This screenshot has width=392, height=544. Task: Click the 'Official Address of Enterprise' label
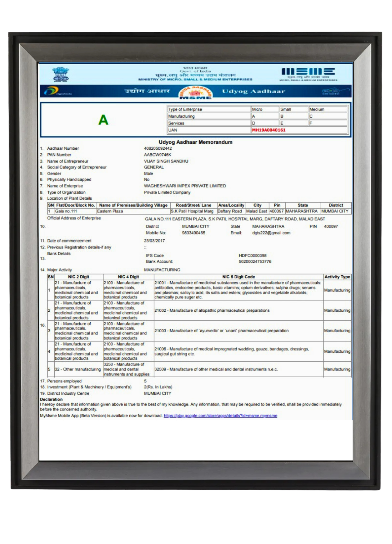pyautogui.click(x=74, y=218)
